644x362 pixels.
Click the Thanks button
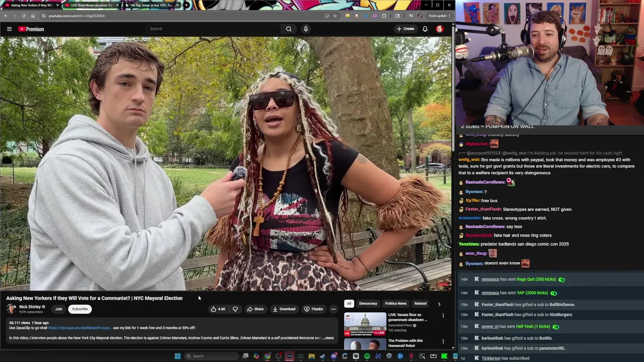(x=313, y=309)
